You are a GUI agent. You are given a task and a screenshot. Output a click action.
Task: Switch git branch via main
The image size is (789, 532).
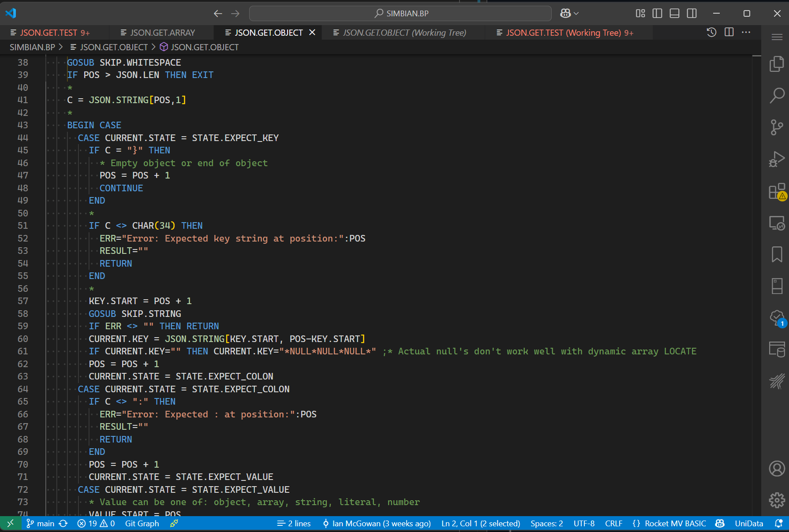tap(40, 523)
